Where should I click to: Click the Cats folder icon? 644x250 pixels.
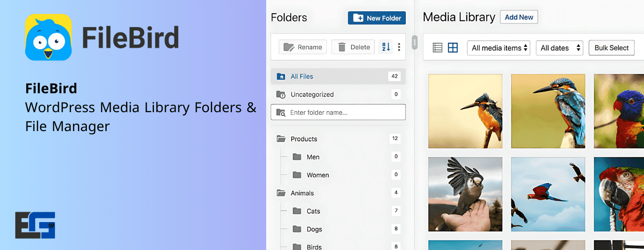[x=297, y=211]
